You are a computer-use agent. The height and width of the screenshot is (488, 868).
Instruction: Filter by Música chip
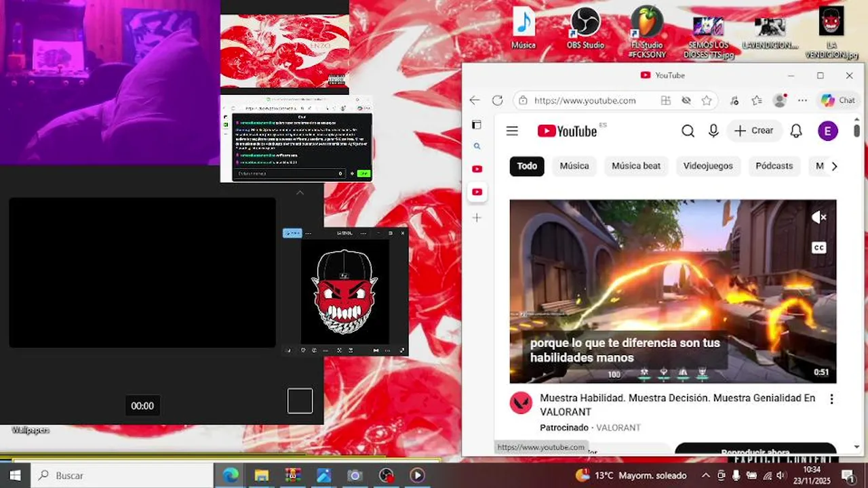574,166
